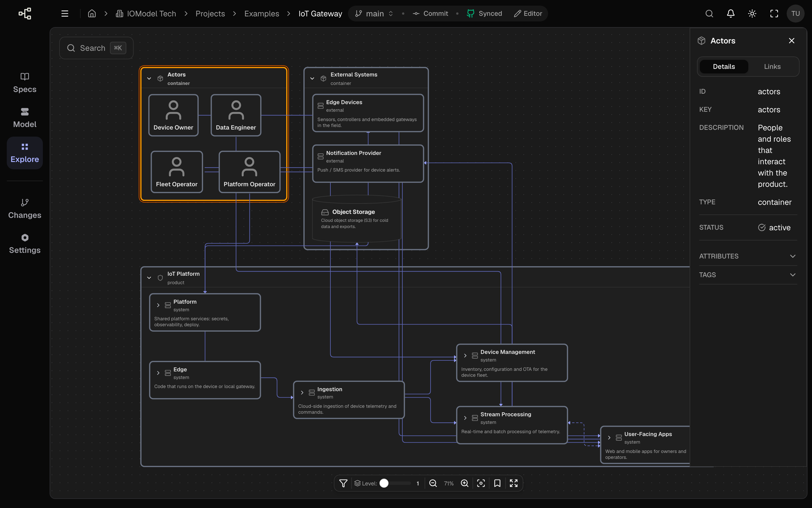Go to the home breadcrumb icon
Viewport: 812px width, 508px height.
[92, 14]
